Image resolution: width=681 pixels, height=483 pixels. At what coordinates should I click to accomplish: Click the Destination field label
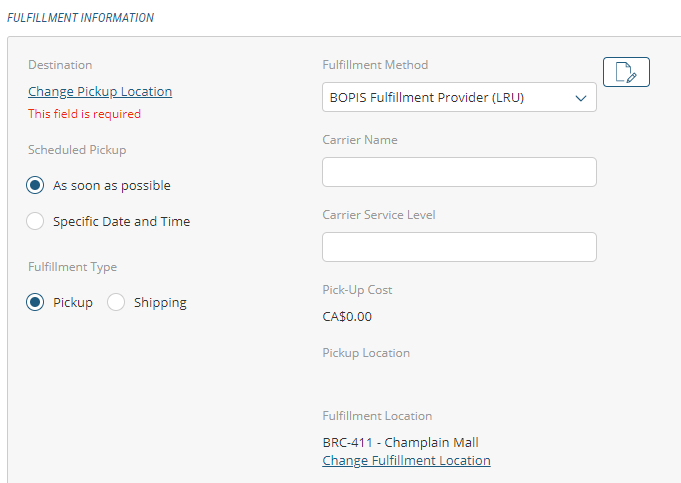[x=60, y=65]
